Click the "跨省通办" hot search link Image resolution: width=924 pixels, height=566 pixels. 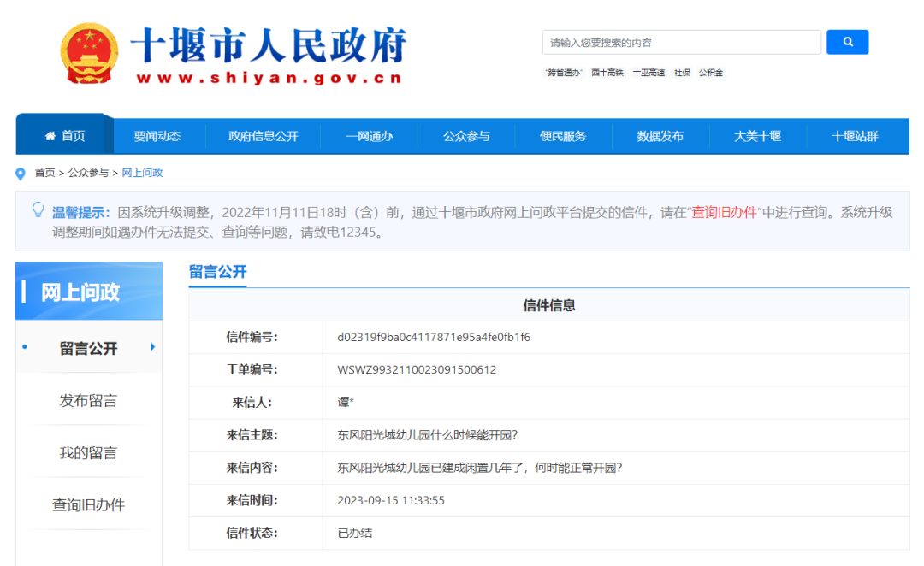[x=564, y=73]
